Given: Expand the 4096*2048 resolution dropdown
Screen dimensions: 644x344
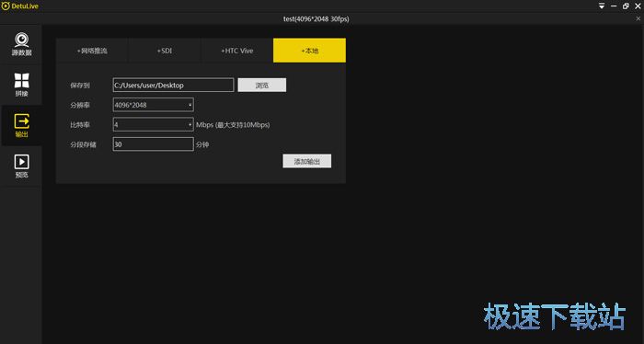Looking at the screenshot, I should tap(154, 105).
